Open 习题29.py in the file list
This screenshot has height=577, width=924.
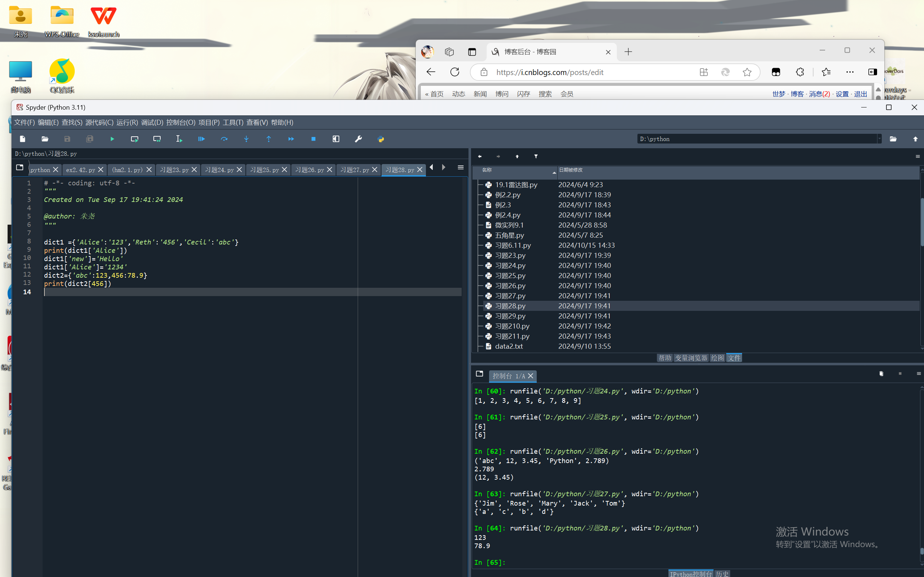[510, 316]
